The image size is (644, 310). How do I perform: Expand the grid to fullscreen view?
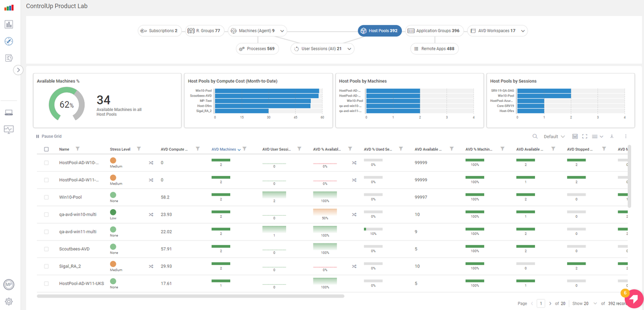[585, 136]
